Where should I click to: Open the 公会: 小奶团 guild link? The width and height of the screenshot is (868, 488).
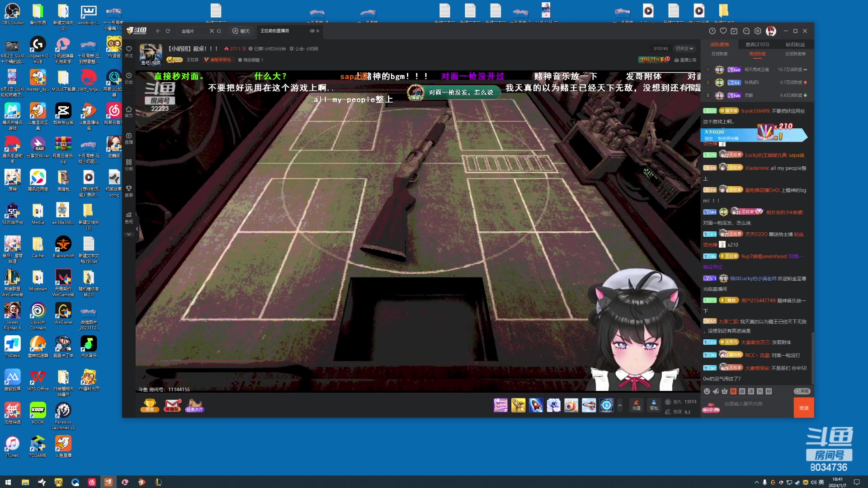(304, 48)
